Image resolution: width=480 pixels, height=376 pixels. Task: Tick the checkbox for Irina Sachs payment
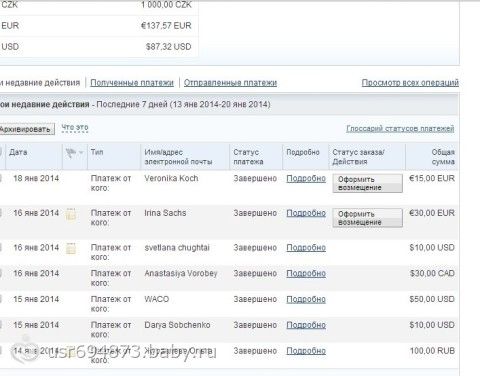(1, 213)
